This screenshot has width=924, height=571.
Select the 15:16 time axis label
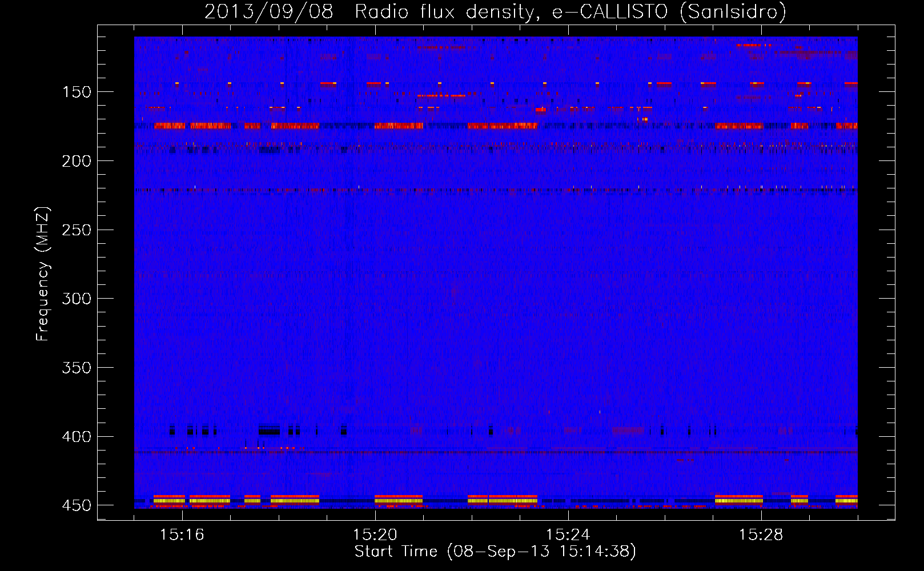(x=182, y=535)
